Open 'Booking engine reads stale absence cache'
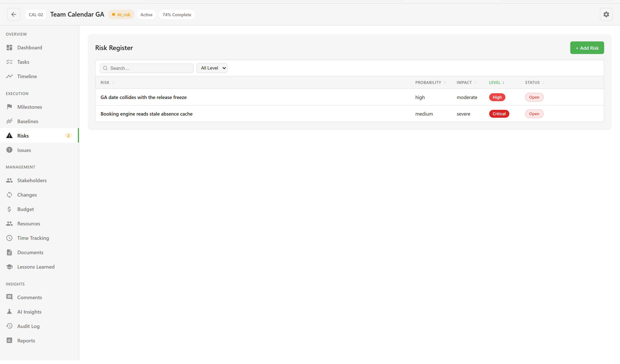 [x=146, y=114]
